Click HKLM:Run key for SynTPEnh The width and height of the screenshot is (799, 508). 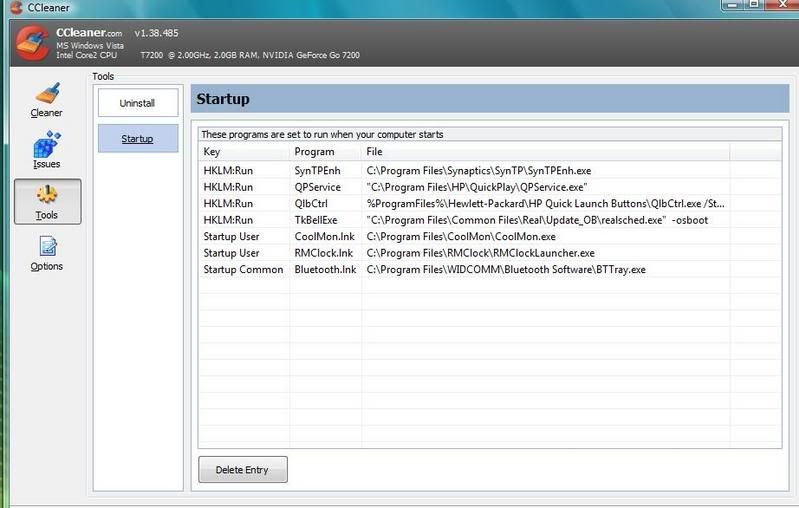click(228, 171)
